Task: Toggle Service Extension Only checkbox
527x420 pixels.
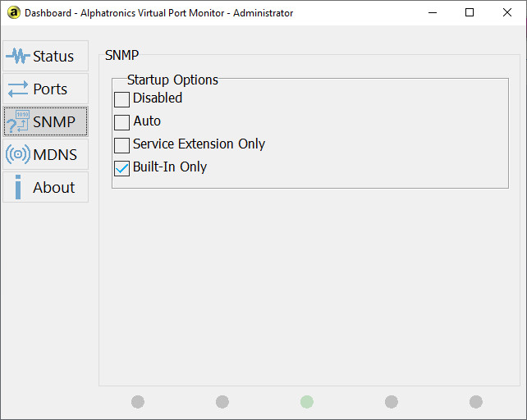Action: click(121, 145)
